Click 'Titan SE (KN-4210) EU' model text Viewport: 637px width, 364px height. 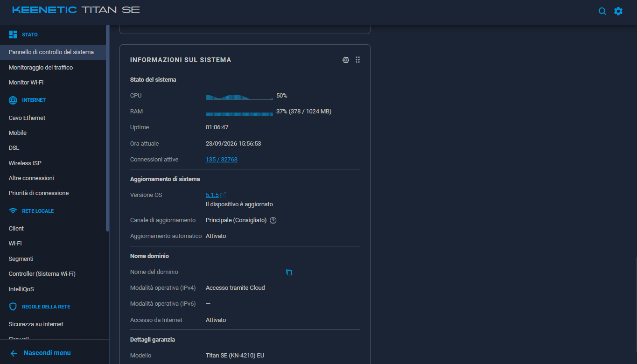(235, 356)
